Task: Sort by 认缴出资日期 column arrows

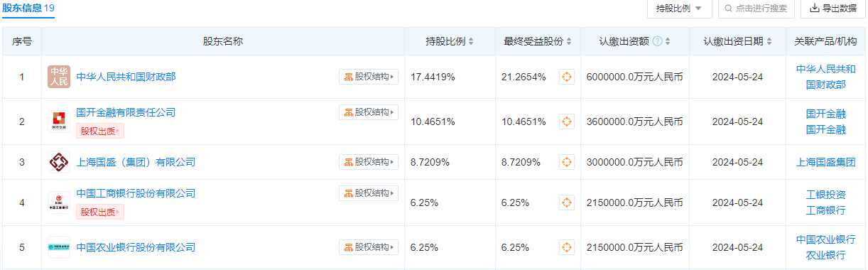Action: [769, 41]
